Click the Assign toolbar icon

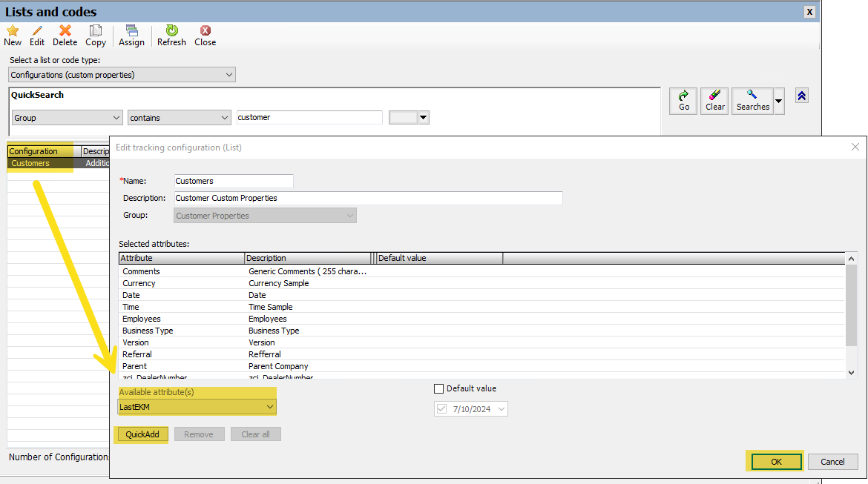(131, 30)
